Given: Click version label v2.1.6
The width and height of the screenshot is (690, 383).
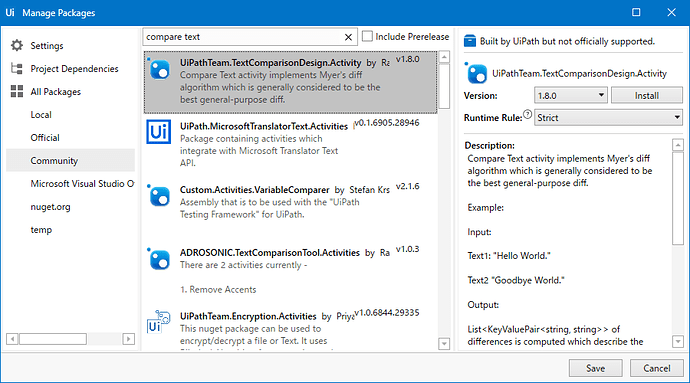Looking at the screenshot, I should pos(407,186).
